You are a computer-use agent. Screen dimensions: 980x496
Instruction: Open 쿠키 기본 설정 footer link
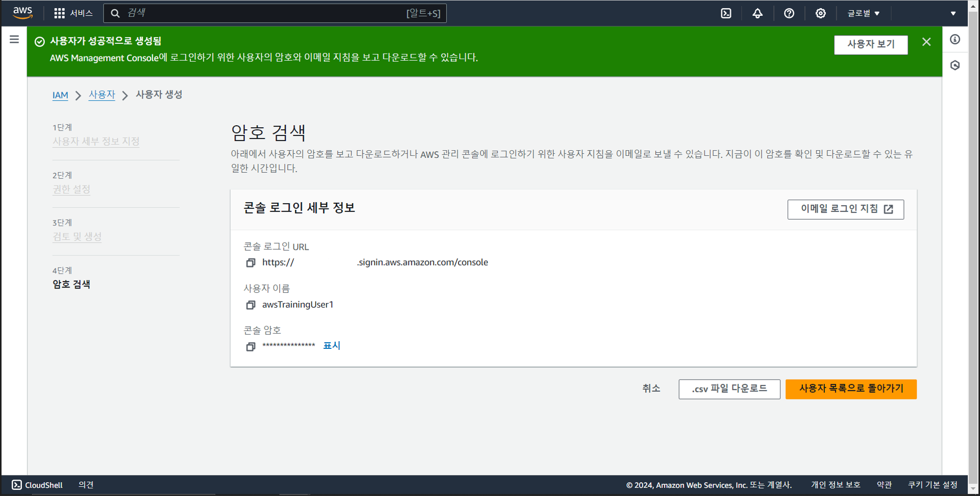tap(933, 485)
